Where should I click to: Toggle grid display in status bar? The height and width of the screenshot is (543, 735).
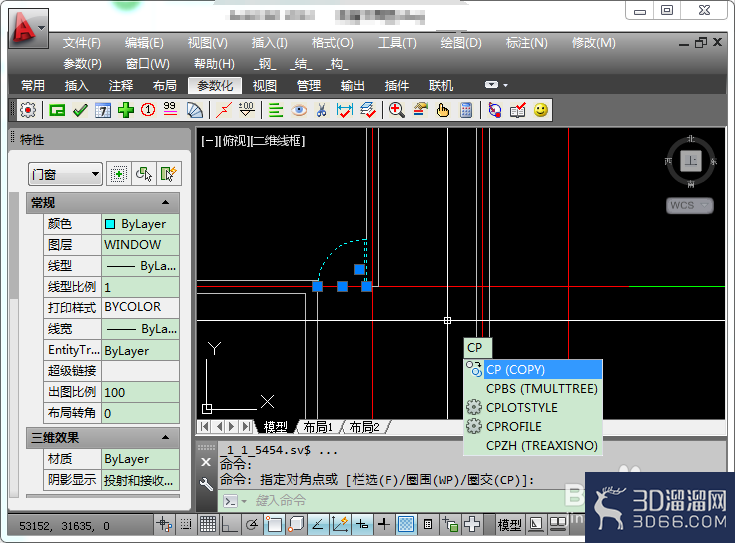(208, 524)
